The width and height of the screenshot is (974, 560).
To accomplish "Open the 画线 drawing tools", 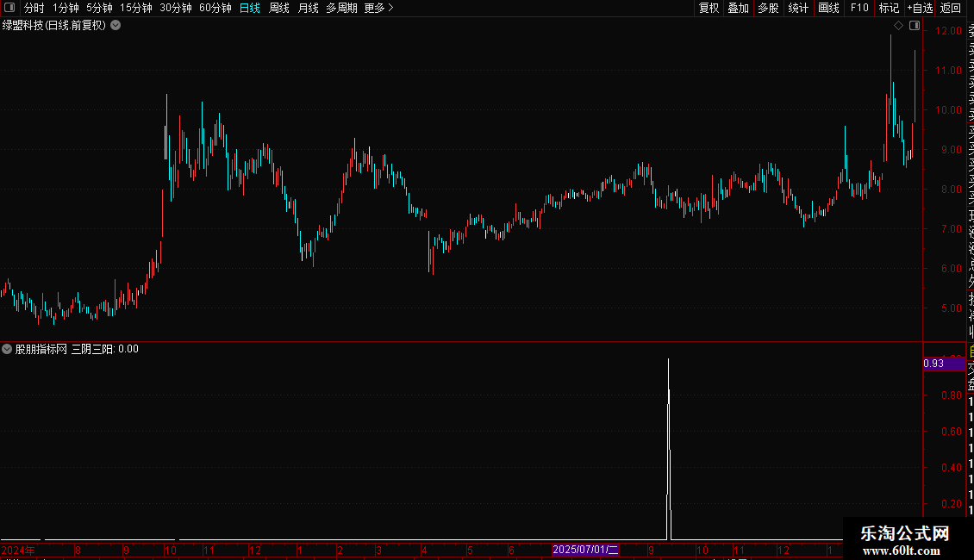I will 828,8.
